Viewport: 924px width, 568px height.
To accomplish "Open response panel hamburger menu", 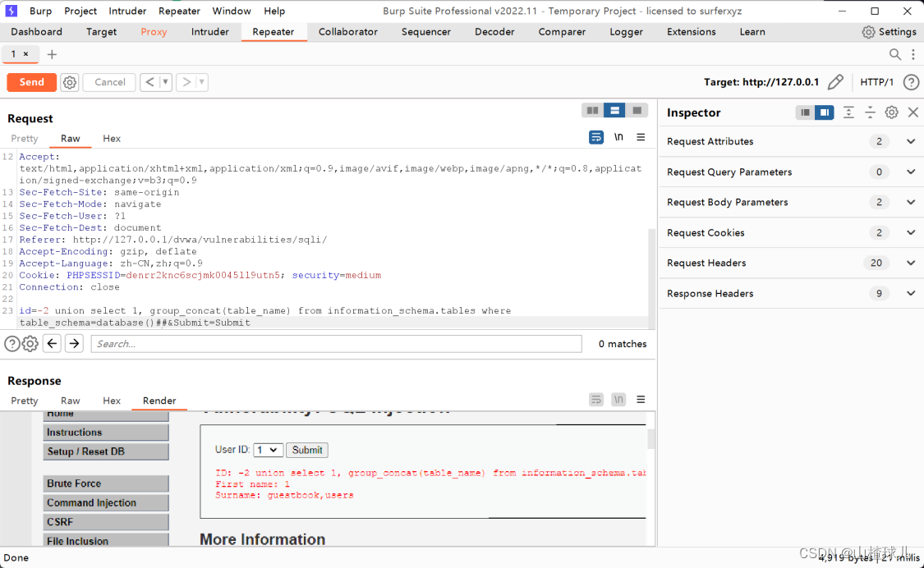I will [x=641, y=400].
